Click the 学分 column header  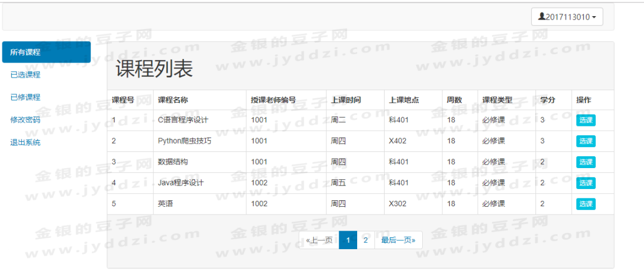tap(548, 100)
